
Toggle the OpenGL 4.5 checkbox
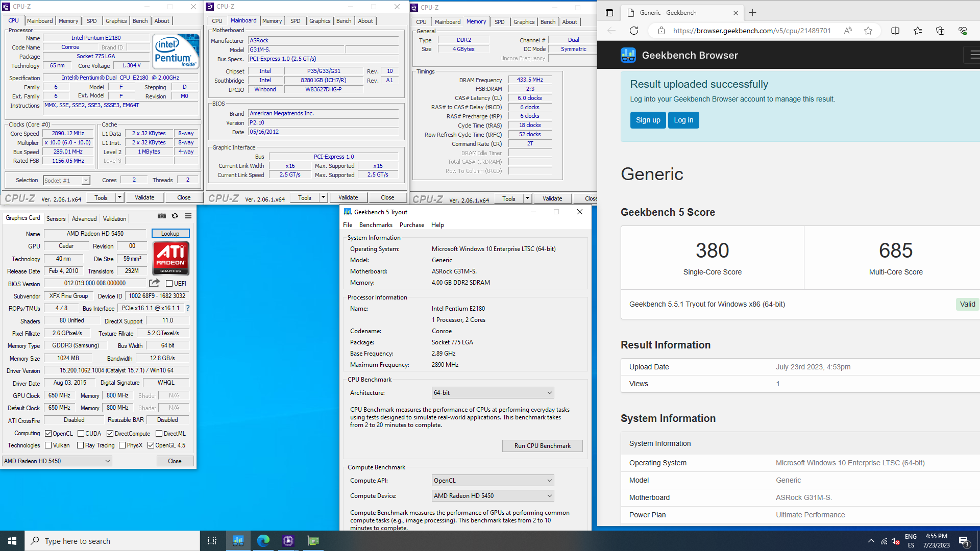tap(151, 445)
